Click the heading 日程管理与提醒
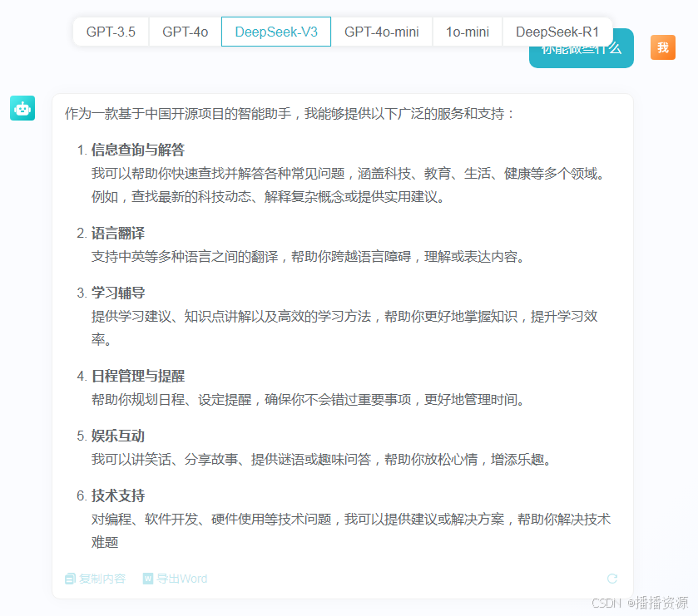698x616 pixels. [x=138, y=376]
